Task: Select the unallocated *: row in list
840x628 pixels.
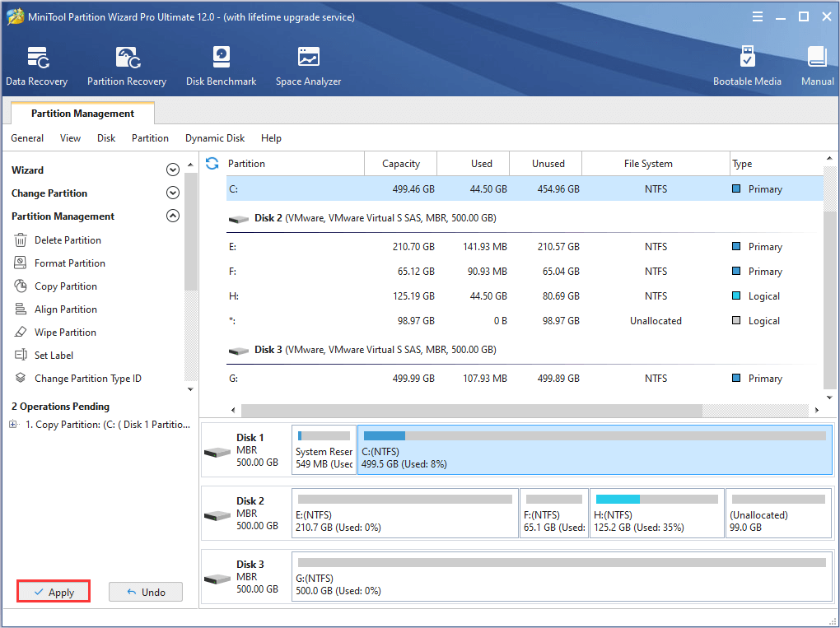Action: pyautogui.click(x=525, y=321)
